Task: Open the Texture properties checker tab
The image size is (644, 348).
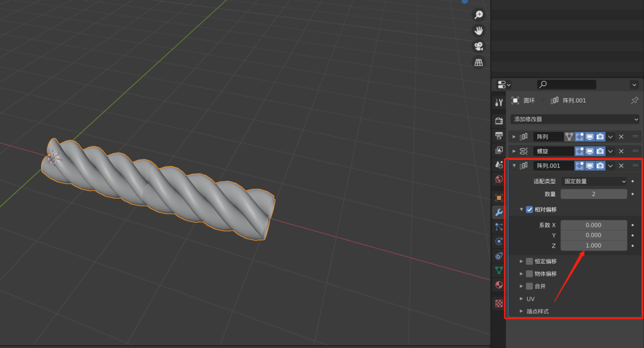Action: [499, 304]
